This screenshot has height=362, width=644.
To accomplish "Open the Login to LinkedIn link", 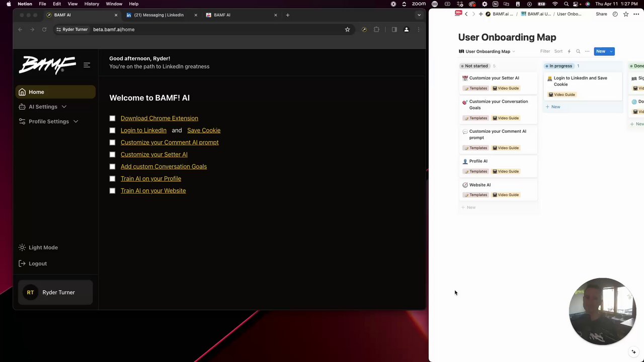I will (x=143, y=130).
